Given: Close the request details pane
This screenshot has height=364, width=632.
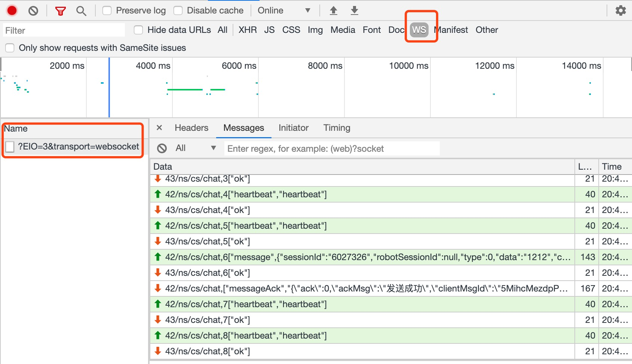Looking at the screenshot, I should point(159,128).
